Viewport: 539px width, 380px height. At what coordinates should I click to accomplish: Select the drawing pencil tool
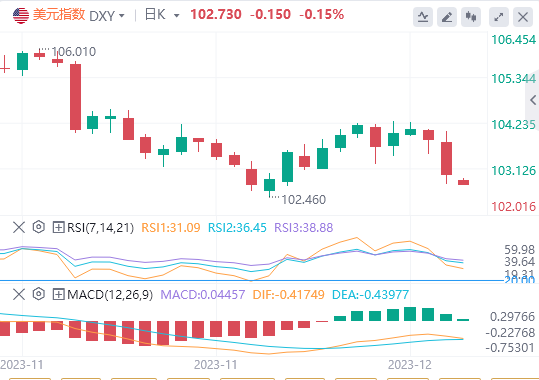pos(447,17)
